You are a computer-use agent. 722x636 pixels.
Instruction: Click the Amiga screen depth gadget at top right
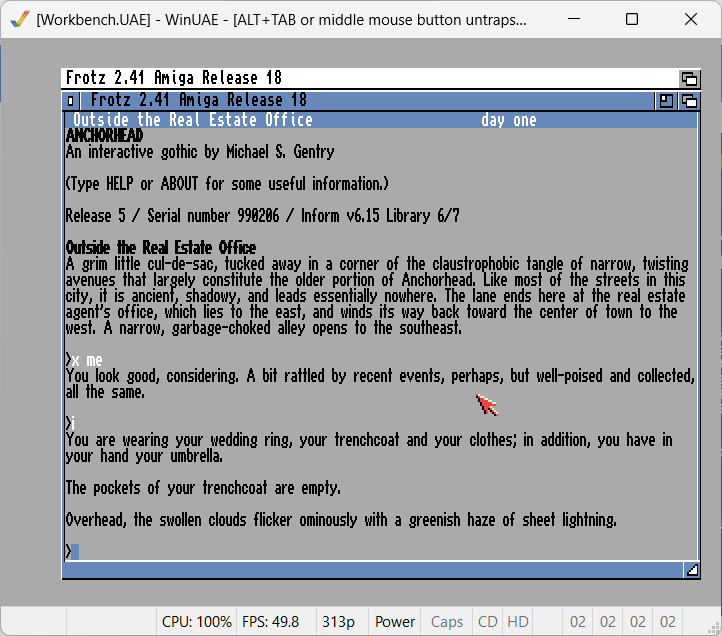pos(689,79)
